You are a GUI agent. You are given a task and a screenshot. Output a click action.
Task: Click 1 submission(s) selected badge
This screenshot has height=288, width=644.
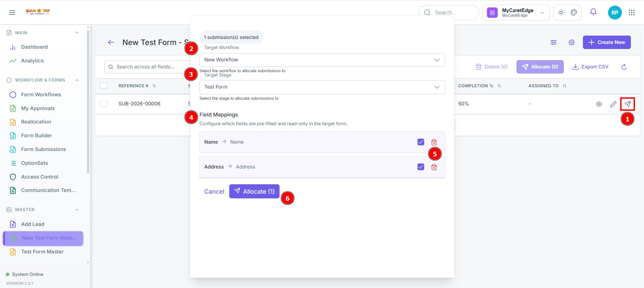(231, 37)
